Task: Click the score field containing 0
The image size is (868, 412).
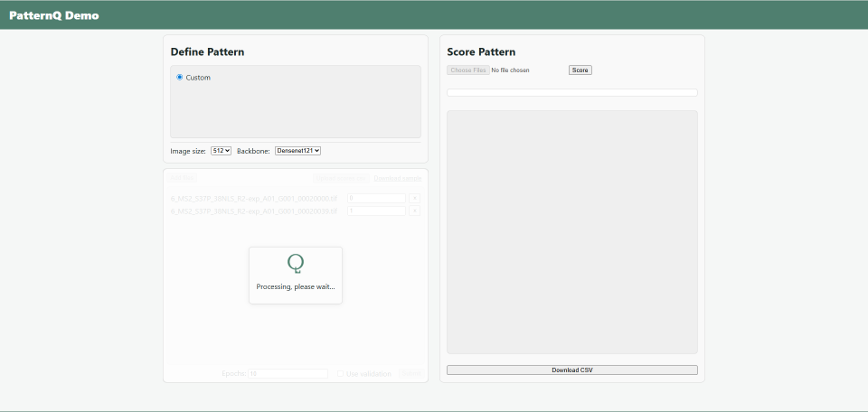Action: coord(376,198)
